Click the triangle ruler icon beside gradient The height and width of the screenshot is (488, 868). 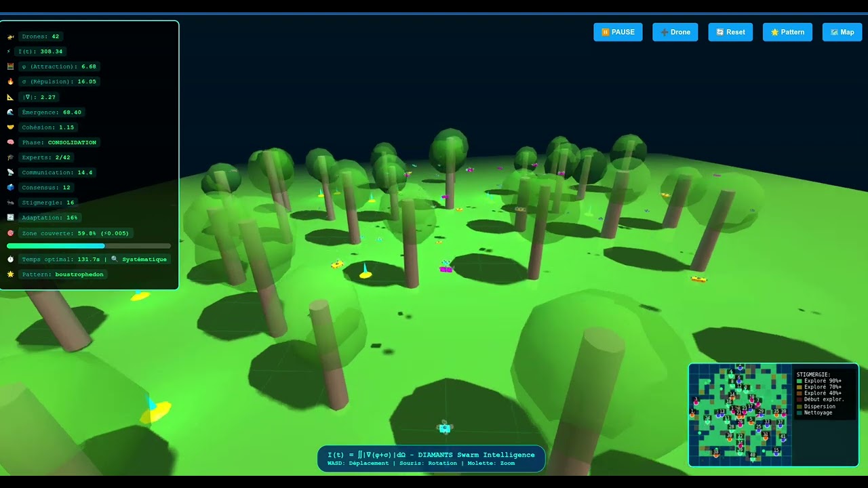coord(10,97)
